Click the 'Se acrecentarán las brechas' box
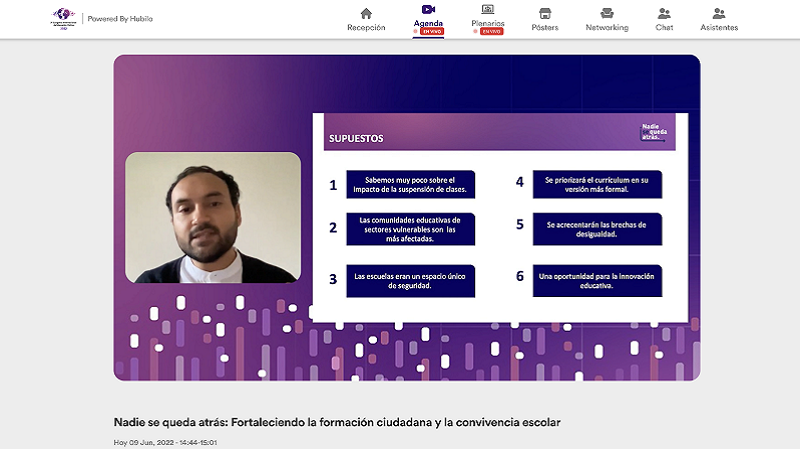The image size is (800, 449). [597, 229]
